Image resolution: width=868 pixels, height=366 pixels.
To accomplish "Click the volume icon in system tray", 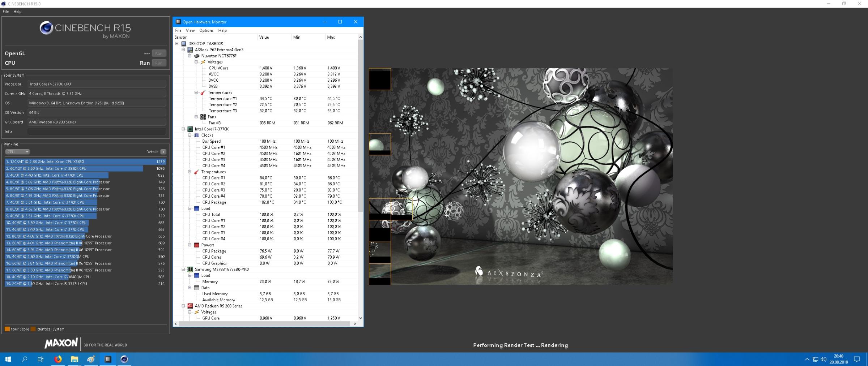I will tap(824, 359).
